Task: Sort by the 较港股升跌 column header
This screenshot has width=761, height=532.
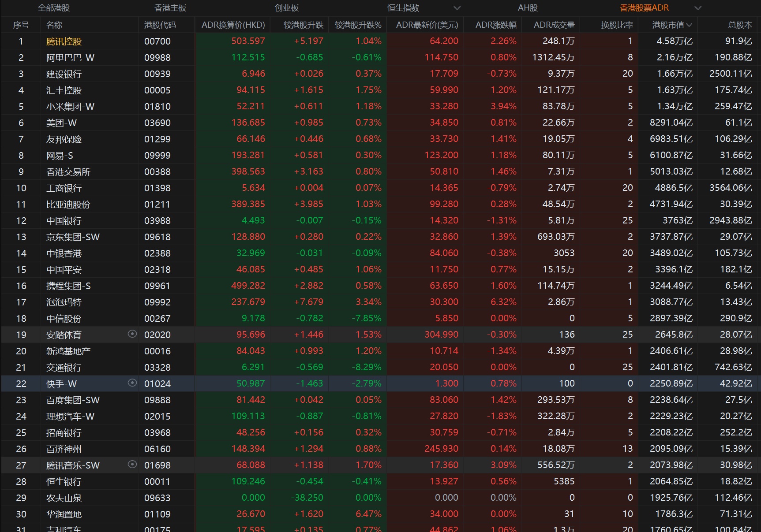Action: (304, 25)
